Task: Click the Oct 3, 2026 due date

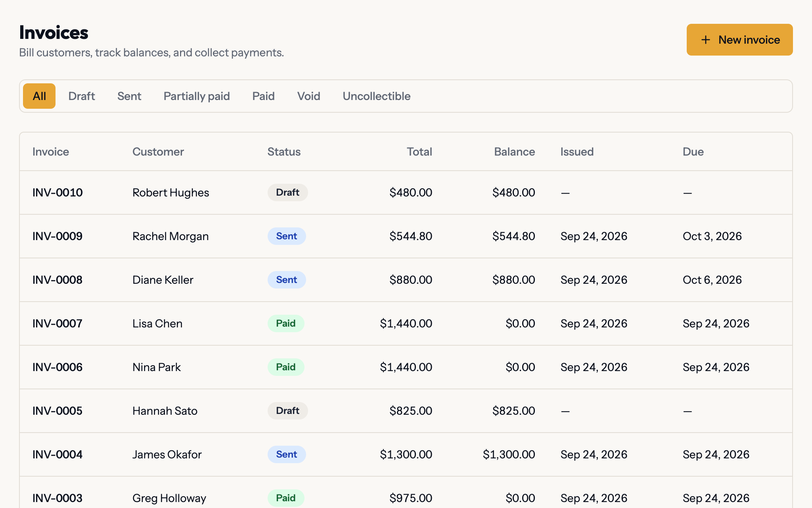Action: pos(712,236)
